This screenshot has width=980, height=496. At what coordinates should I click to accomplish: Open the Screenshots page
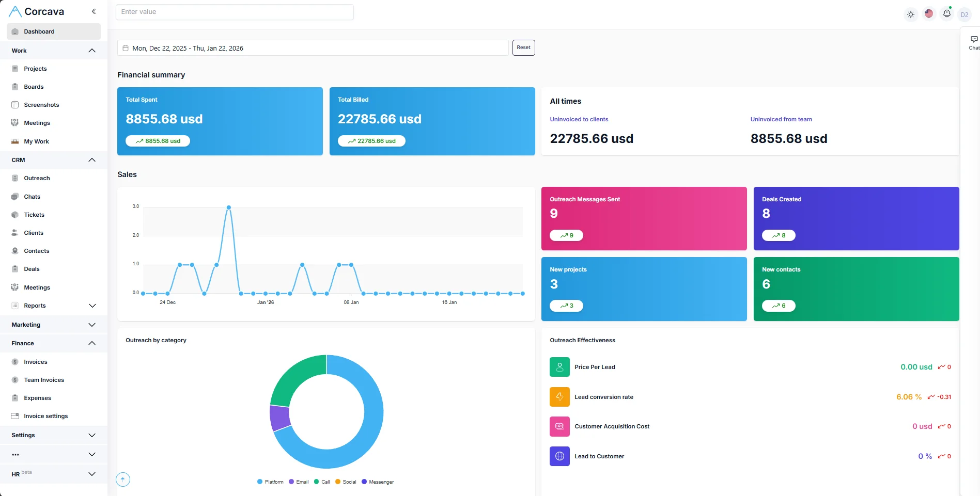41,104
